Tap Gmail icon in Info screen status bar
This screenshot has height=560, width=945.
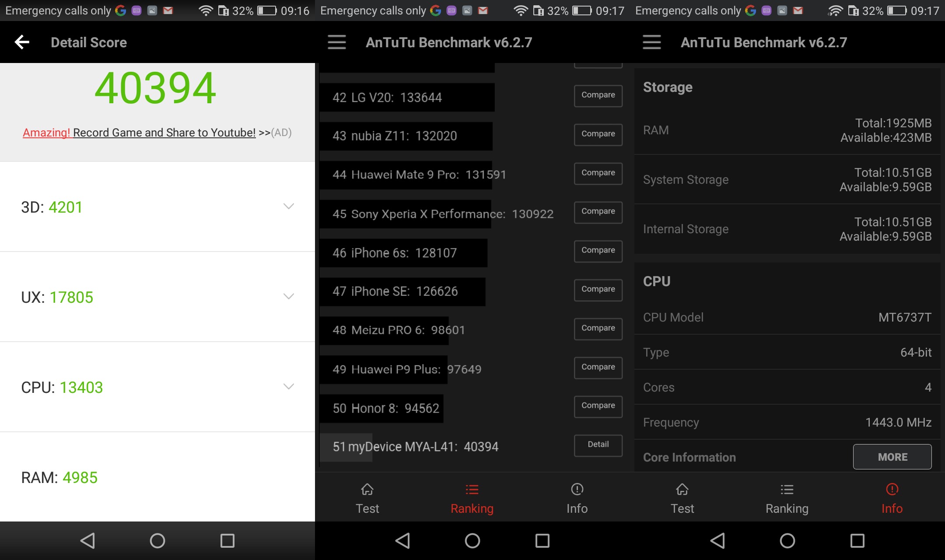tap(798, 10)
